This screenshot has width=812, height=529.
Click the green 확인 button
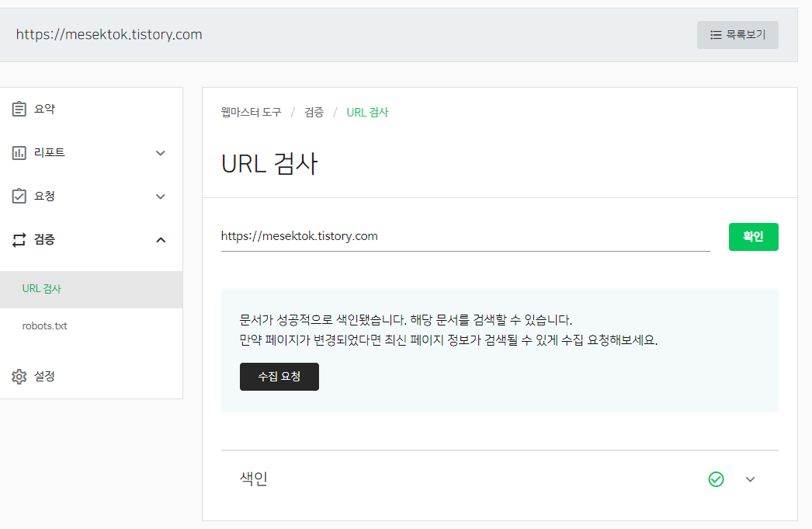pyautogui.click(x=754, y=237)
